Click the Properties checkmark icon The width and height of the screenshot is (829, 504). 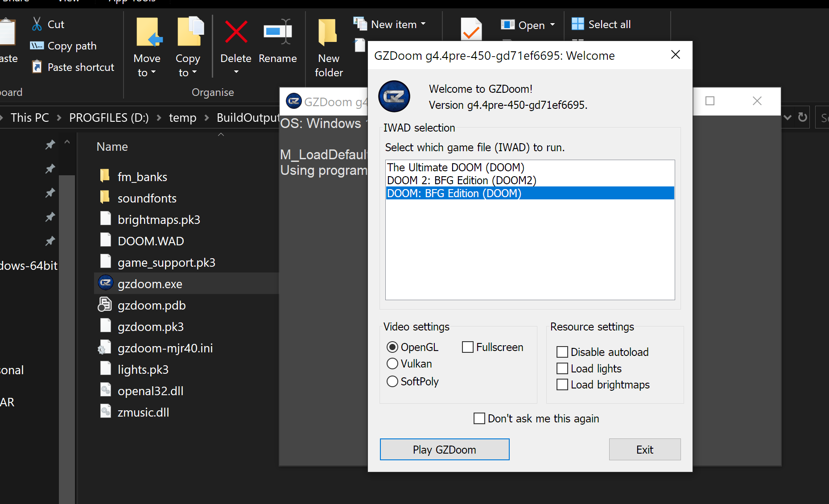471,29
